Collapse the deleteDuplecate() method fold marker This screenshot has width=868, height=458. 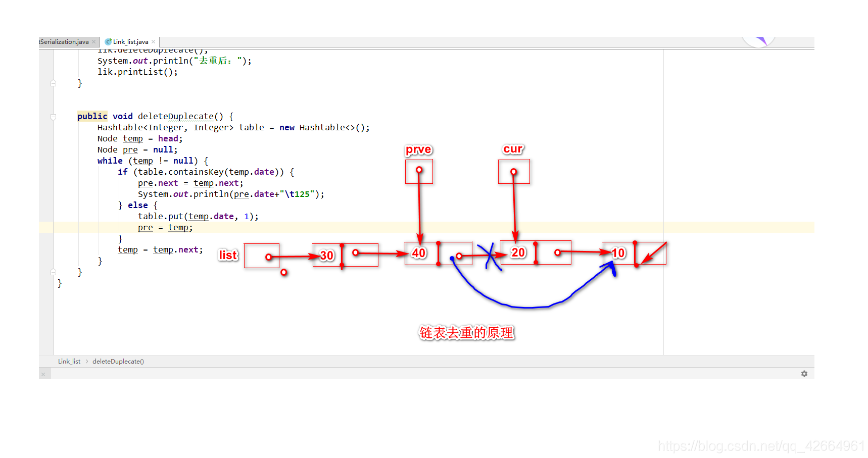pyautogui.click(x=53, y=117)
